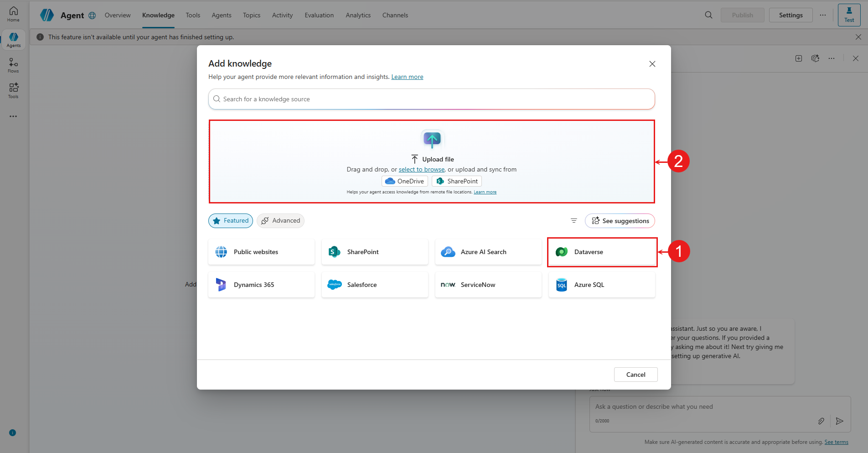This screenshot has height=453, width=868.
Task: Click the send arrow in chat box
Action: [x=840, y=421]
